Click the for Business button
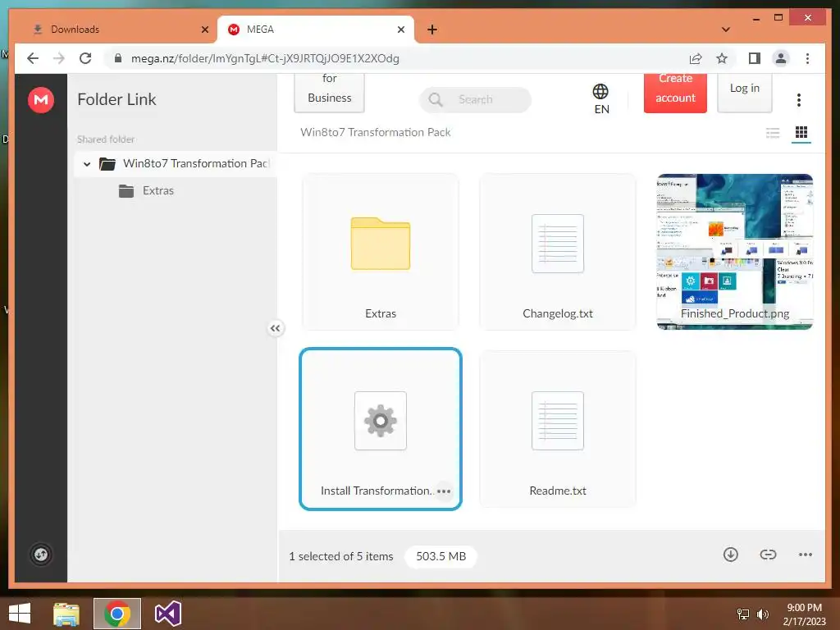Viewport: 840px width, 630px height. (330, 93)
